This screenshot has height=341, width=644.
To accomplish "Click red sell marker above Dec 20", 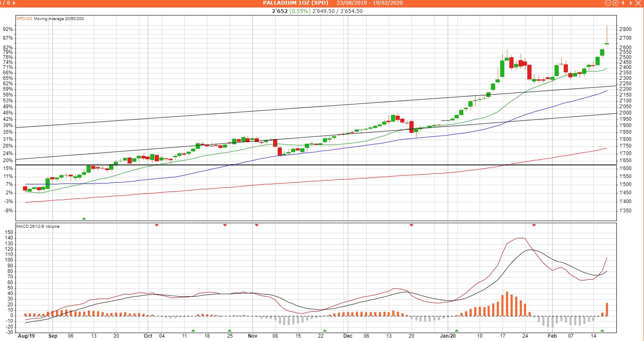I will [411, 225].
